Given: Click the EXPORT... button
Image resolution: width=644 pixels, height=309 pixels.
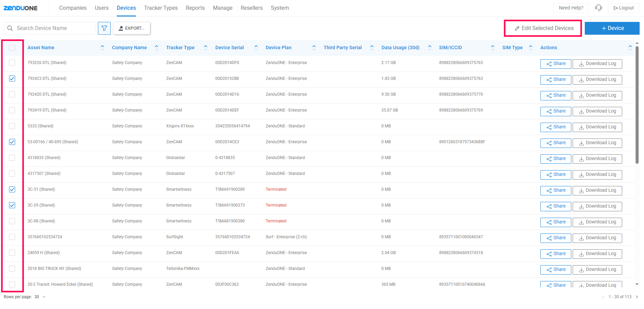Looking at the screenshot, I should 132,28.
